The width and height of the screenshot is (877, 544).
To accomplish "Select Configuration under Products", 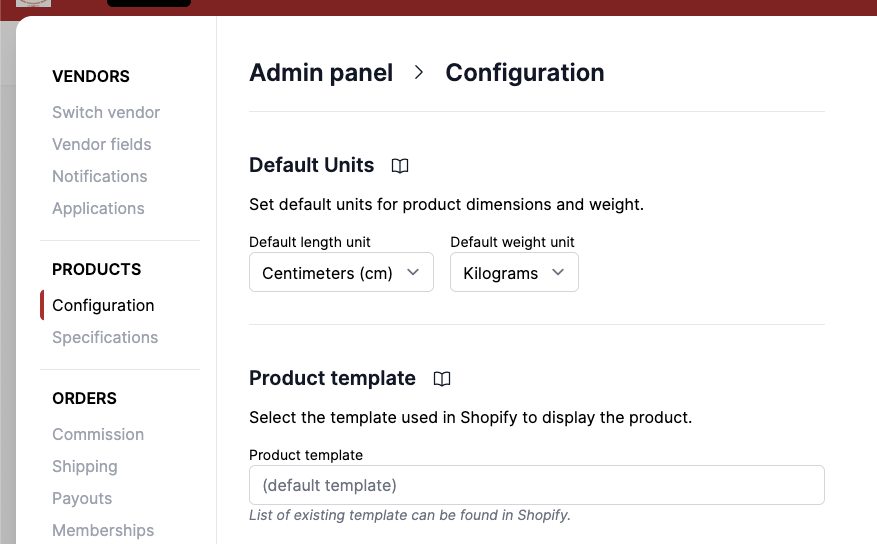I will click(x=103, y=306).
